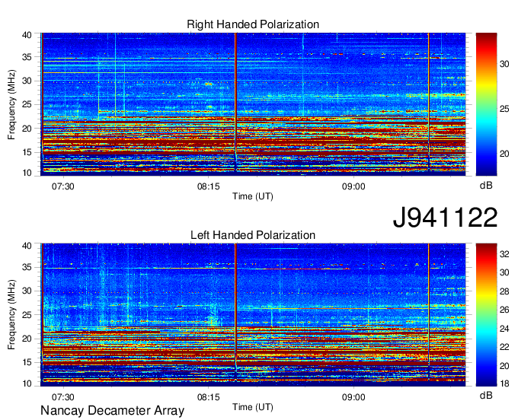Click the Right Handed Polarization title

coord(253,24)
